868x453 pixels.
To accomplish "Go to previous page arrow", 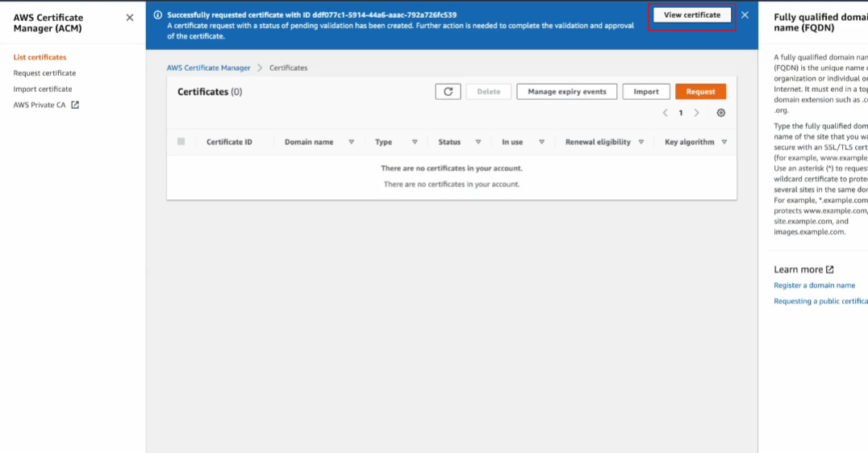I will (x=665, y=113).
